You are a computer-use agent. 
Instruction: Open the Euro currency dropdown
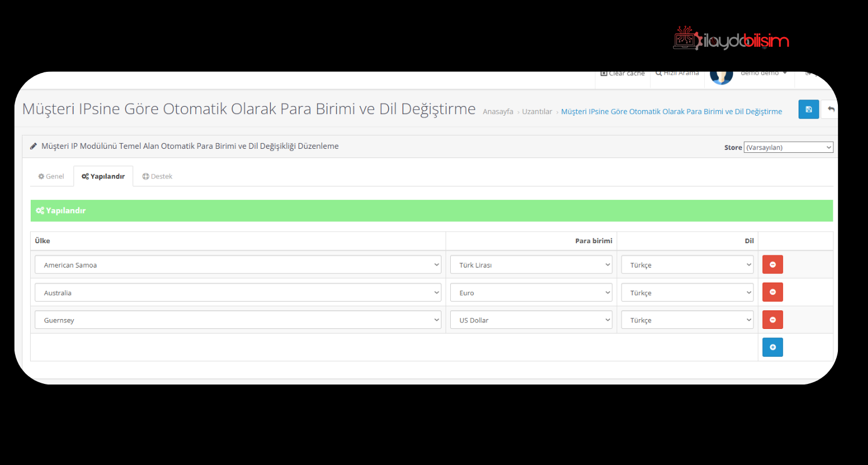pos(531,292)
